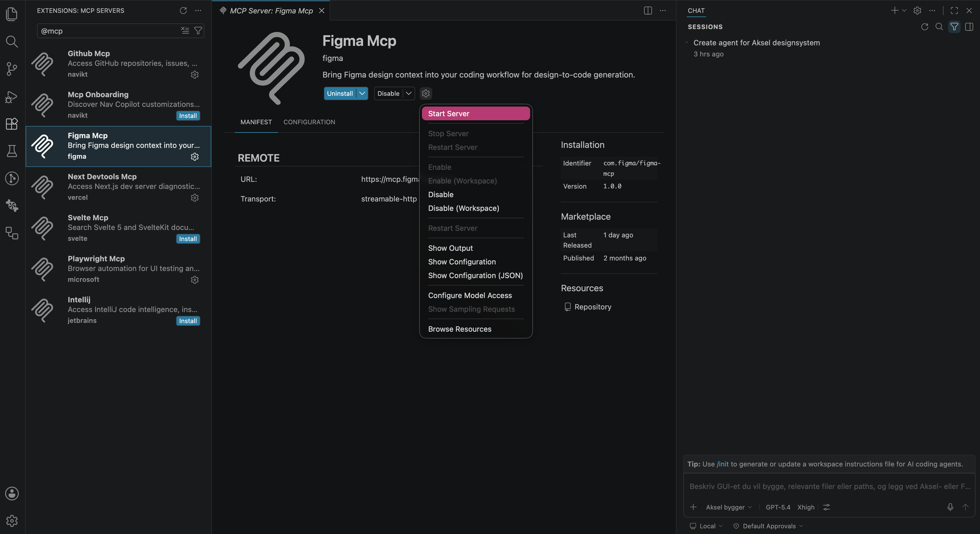The image size is (980, 534).
Task: Add context with plus in chat input
Action: click(x=693, y=507)
